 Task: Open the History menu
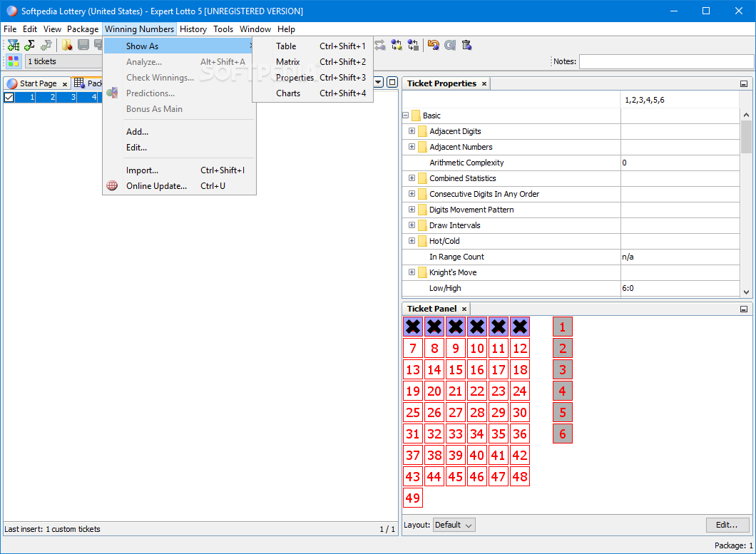(193, 29)
